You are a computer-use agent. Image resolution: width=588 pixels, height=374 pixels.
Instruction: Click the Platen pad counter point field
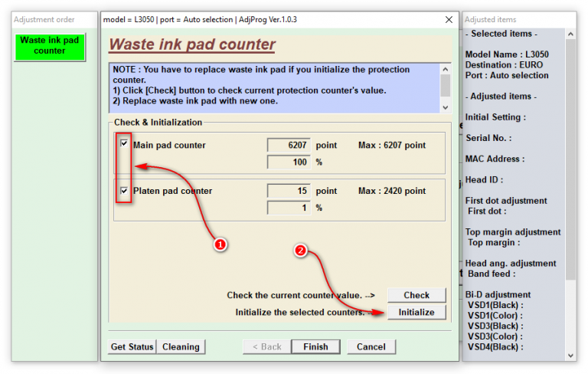click(x=289, y=191)
